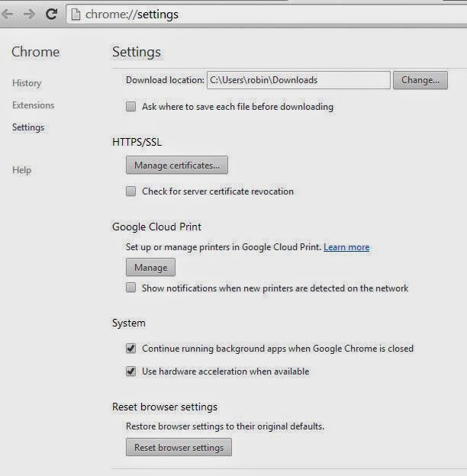Click the Google Cloud Print heading
Viewport: 467px width, 476px height.
point(156,227)
